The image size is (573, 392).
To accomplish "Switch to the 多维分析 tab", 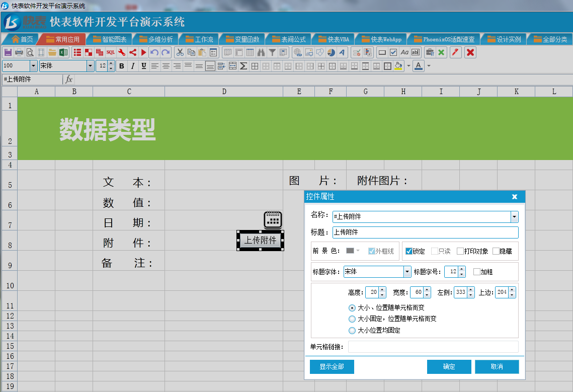I will pos(156,39).
